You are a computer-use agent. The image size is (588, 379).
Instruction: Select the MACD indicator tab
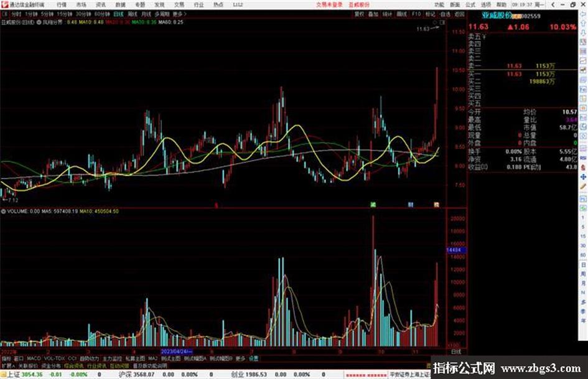coord(34,358)
